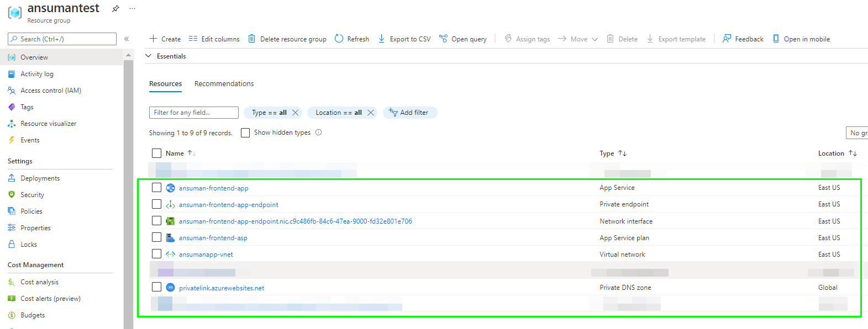Open the endpoint.nic network interface link
868x329 pixels.
pyautogui.click(x=295, y=221)
